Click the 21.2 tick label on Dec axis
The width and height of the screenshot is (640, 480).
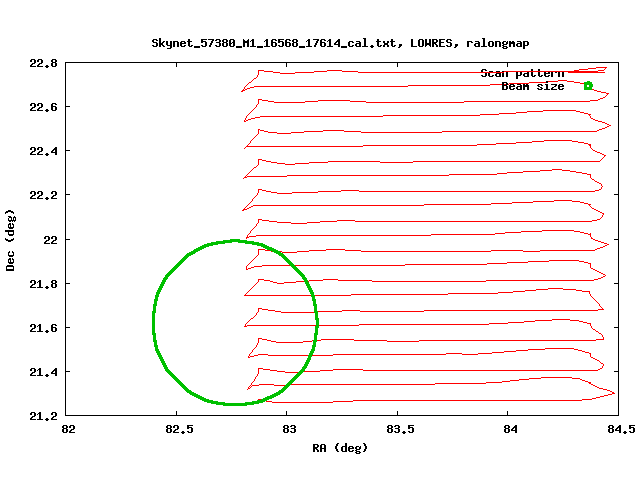click(41, 416)
